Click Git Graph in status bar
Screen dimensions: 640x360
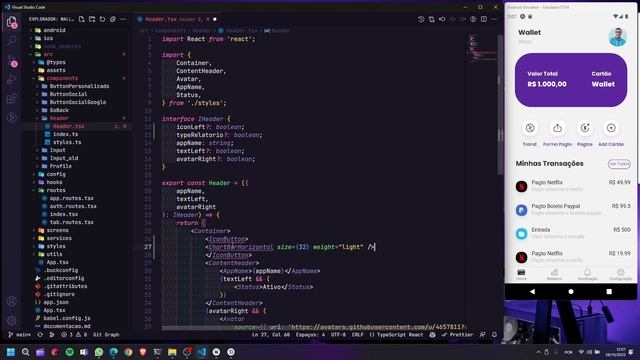point(106,335)
